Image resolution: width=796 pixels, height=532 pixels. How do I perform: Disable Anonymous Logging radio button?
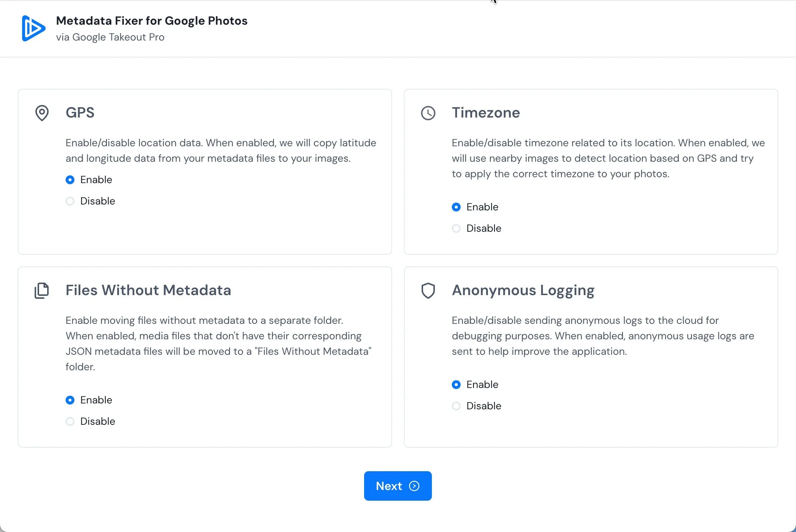pos(456,406)
